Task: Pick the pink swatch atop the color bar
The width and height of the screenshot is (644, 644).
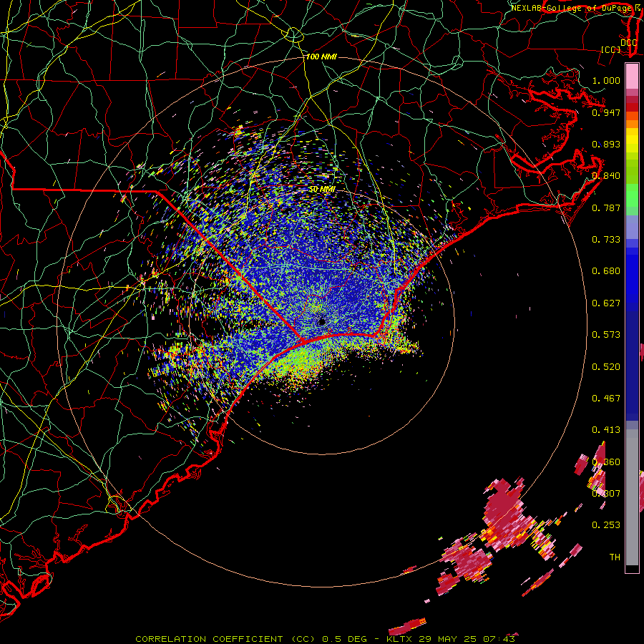Action: tap(632, 77)
